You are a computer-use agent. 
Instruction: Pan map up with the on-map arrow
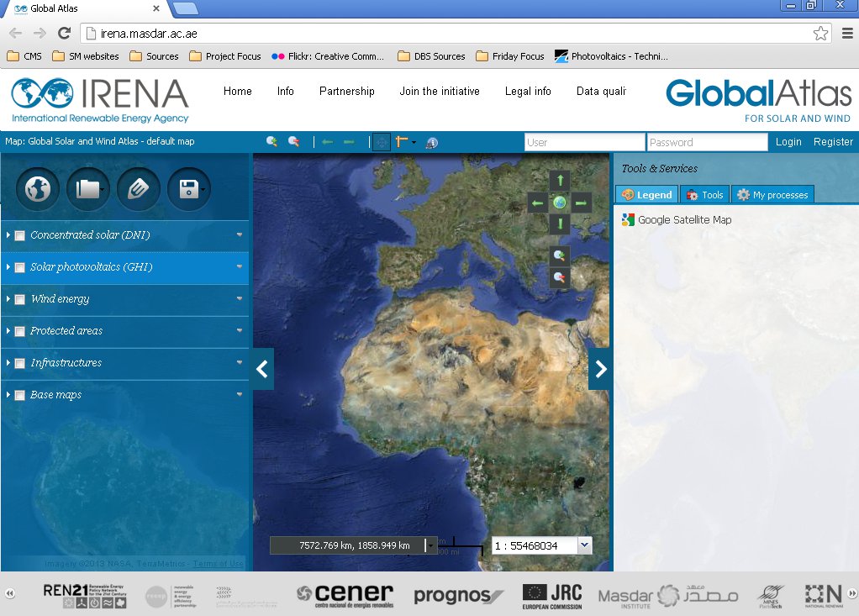pos(560,180)
